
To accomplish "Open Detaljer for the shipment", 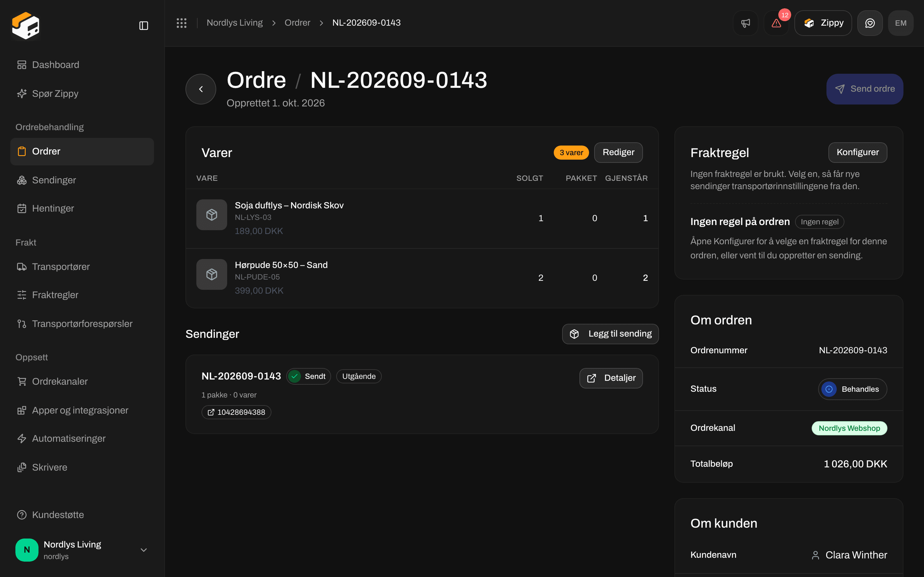I will click(x=611, y=378).
